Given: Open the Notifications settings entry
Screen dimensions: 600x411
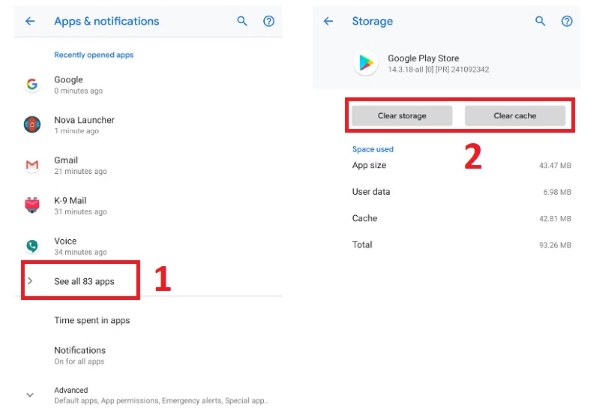Looking at the screenshot, I should pos(80,354).
